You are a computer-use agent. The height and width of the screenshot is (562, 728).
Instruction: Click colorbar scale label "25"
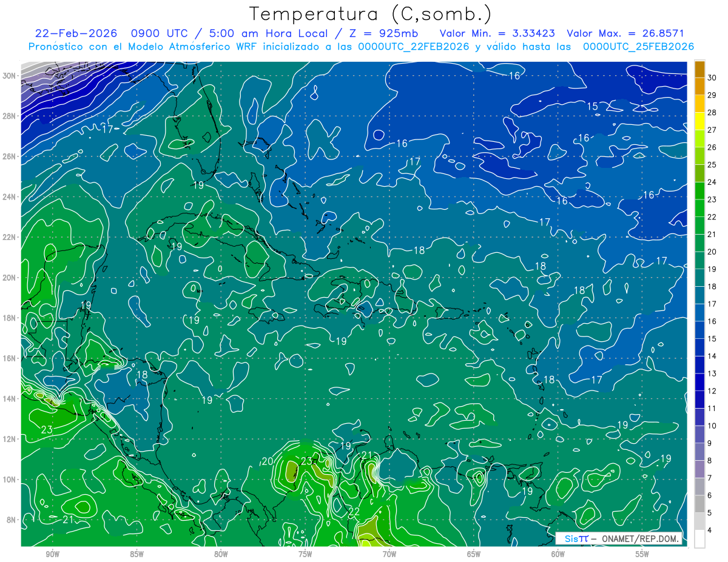[712, 165]
